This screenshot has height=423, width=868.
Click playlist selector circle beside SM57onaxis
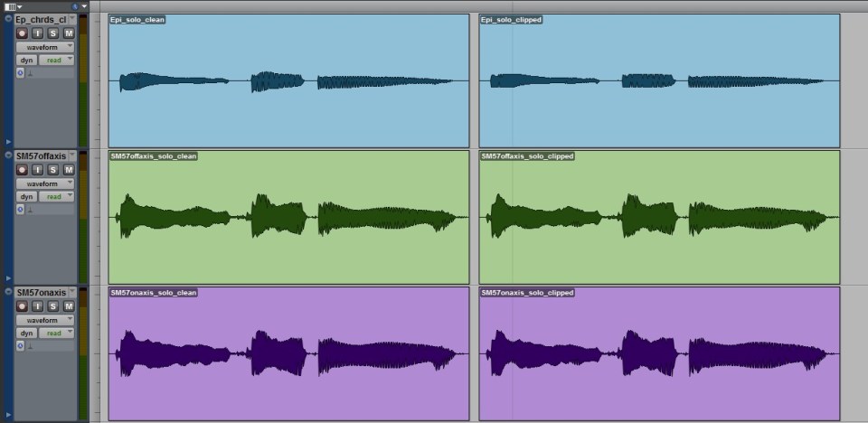point(8,291)
